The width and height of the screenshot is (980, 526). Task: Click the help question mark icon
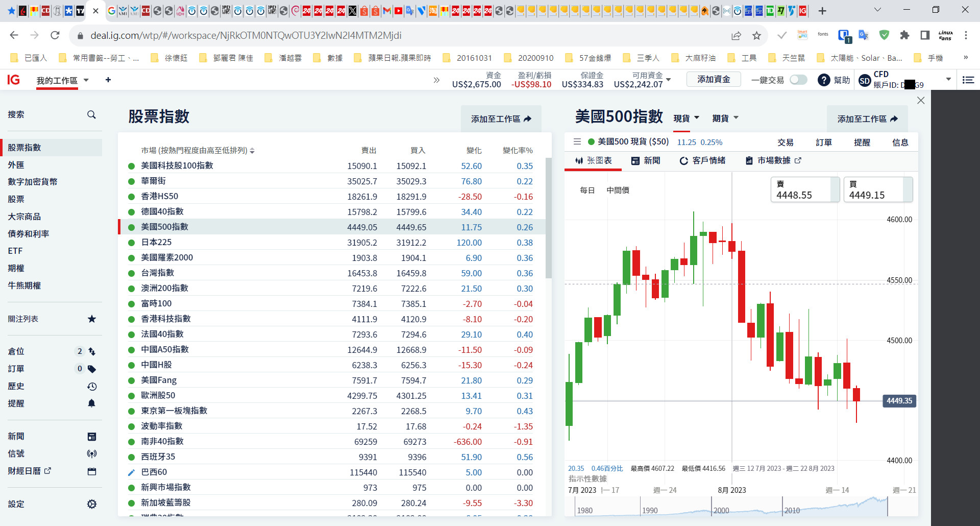pyautogui.click(x=824, y=80)
